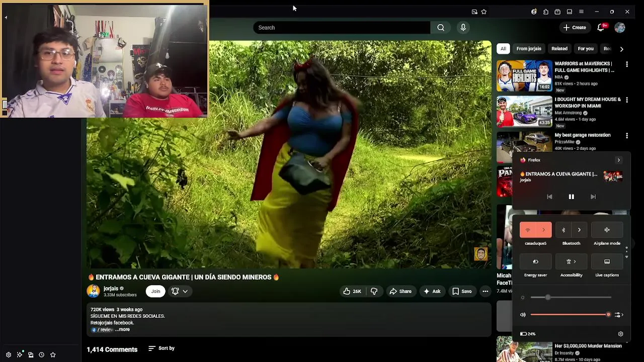This screenshot has height=362, width=644.
Task: Expand Wi-Fi networks list arrow
Action: click(544, 230)
